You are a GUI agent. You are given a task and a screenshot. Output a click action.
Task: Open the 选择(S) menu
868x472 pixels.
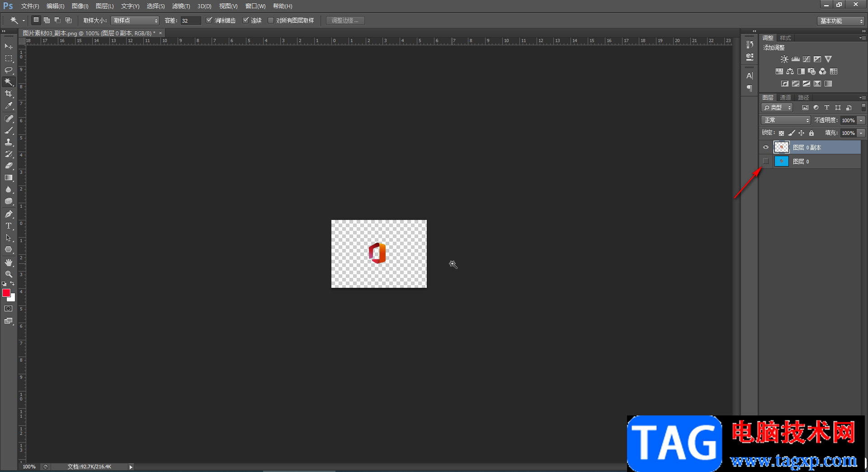click(x=156, y=6)
